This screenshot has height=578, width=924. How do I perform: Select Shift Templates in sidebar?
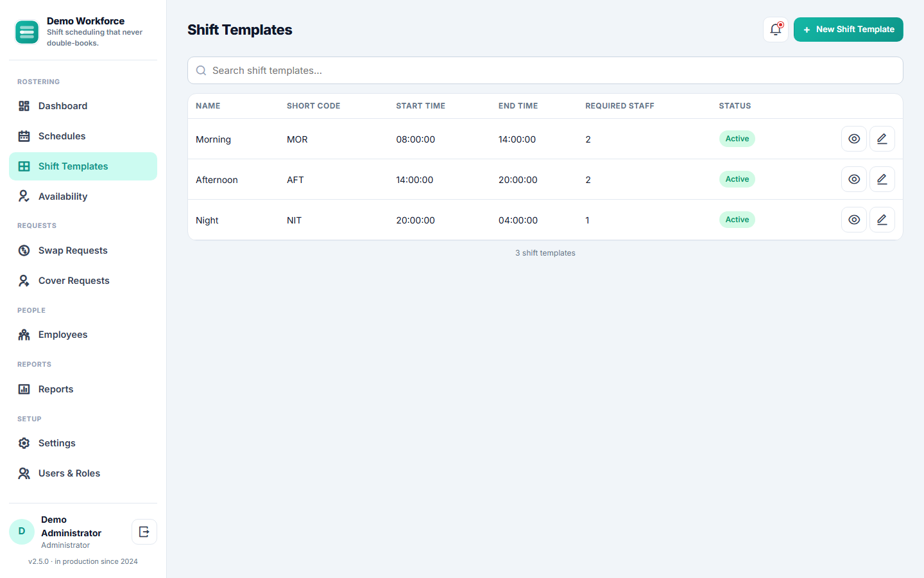[x=83, y=166]
